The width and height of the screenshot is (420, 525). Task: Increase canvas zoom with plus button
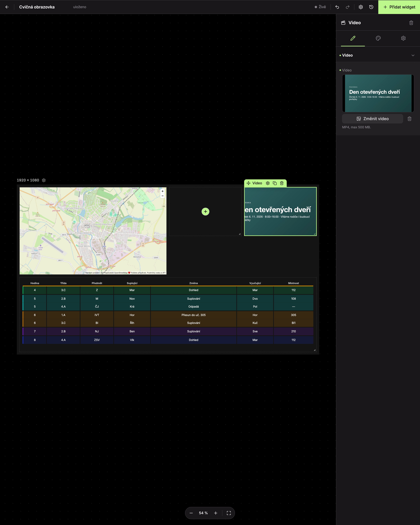(216, 513)
